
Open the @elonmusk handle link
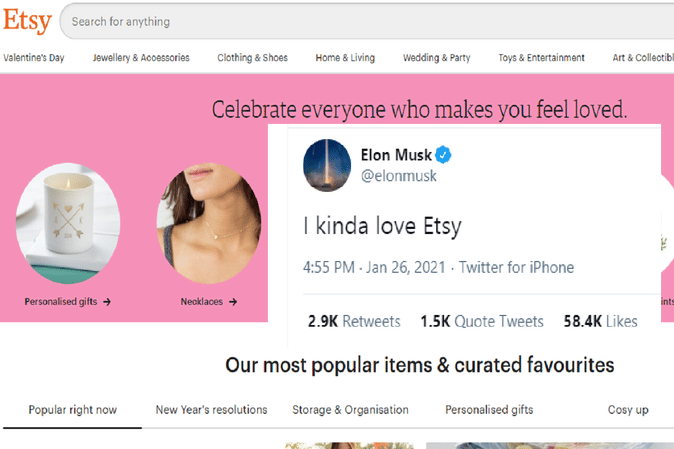(x=398, y=176)
